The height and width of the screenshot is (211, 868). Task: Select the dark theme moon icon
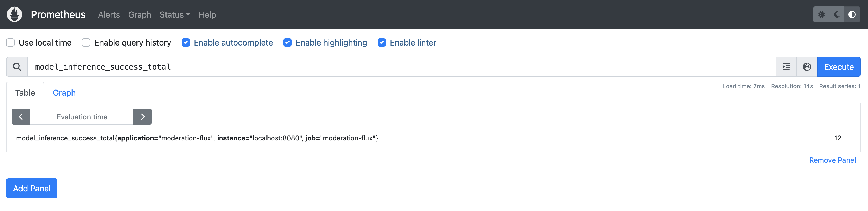(837, 14)
